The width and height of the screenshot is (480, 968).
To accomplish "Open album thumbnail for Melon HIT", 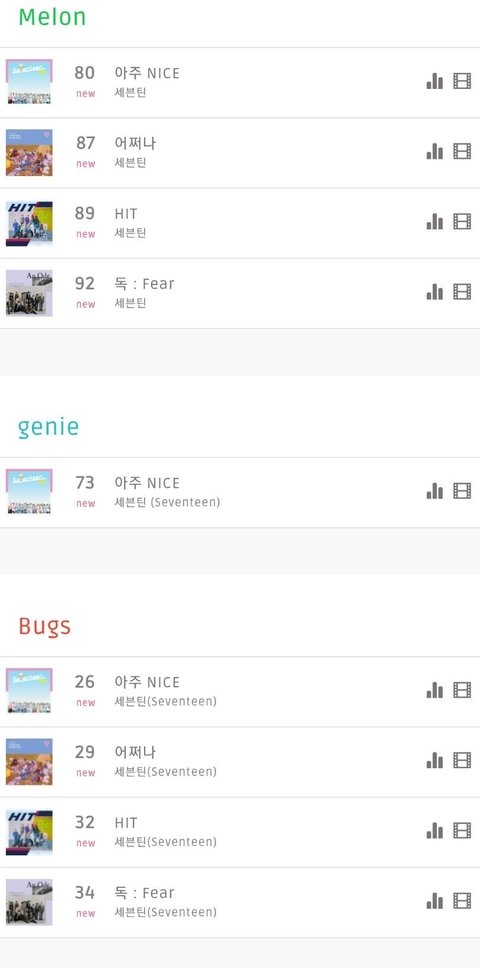I will pyautogui.click(x=29, y=223).
